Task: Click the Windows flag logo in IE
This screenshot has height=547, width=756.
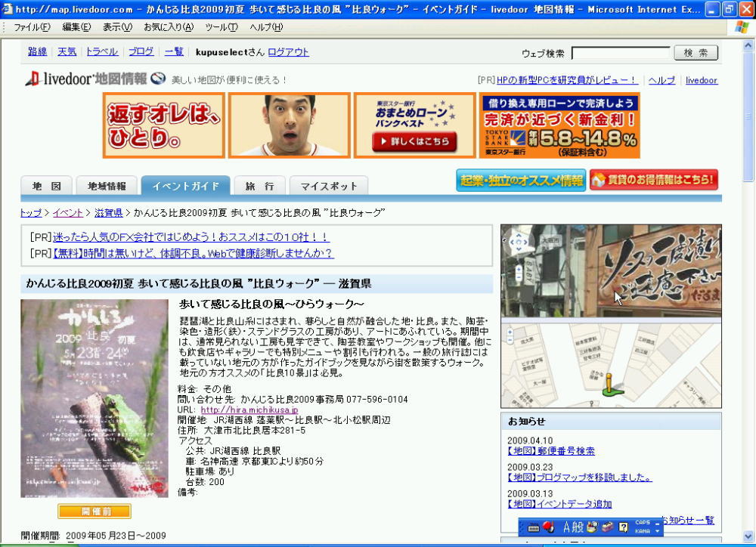Action: [742, 27]
